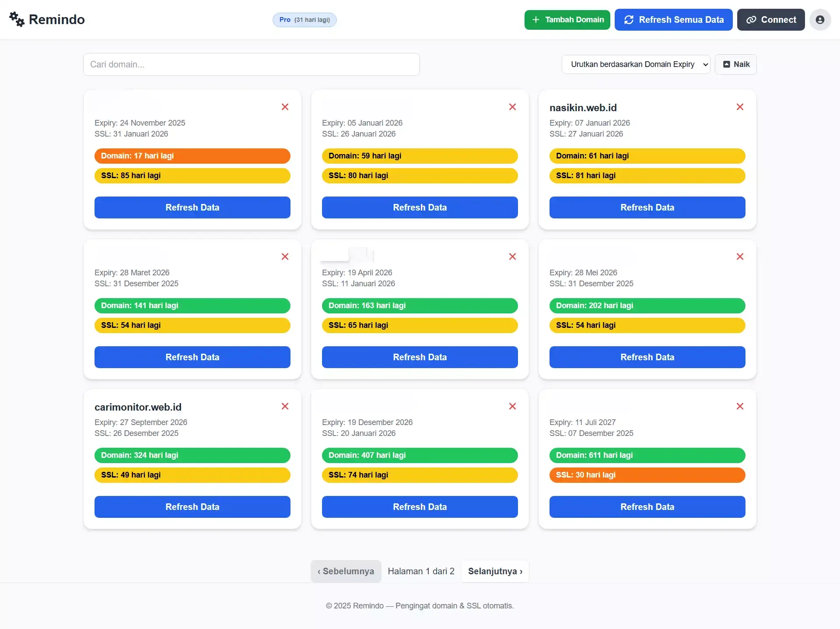840x629 pixels.
Task: Click the SSL: 74 hari lagi bar
Action: pos(420,475)
